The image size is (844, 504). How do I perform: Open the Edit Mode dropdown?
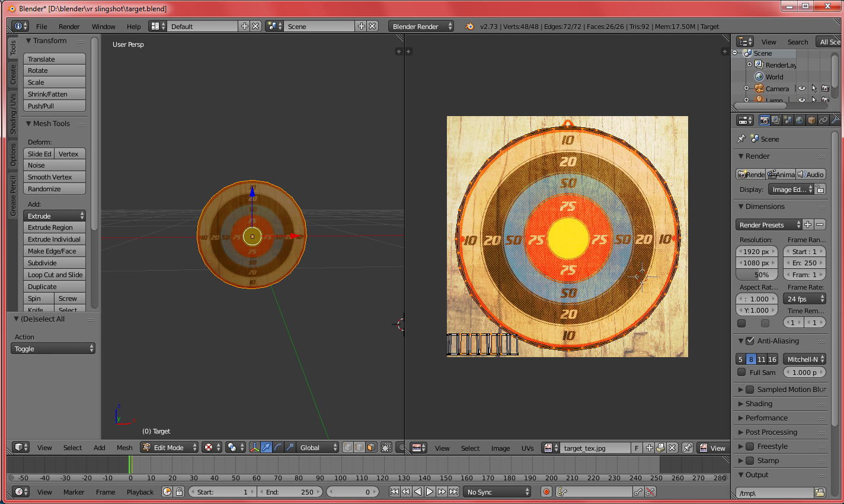click(x=169, y=448)
